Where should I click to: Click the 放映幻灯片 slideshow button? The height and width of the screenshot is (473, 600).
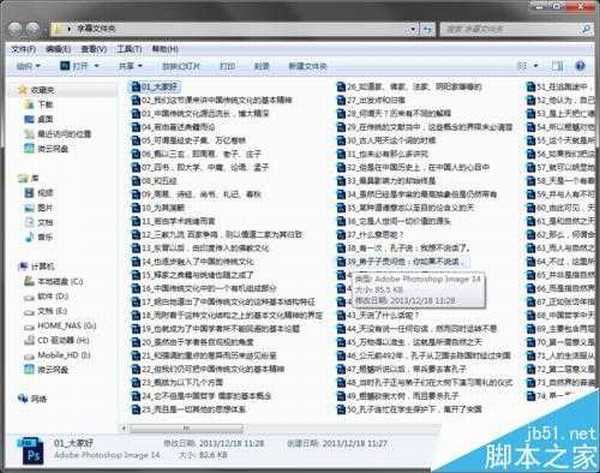click(181, 67)
